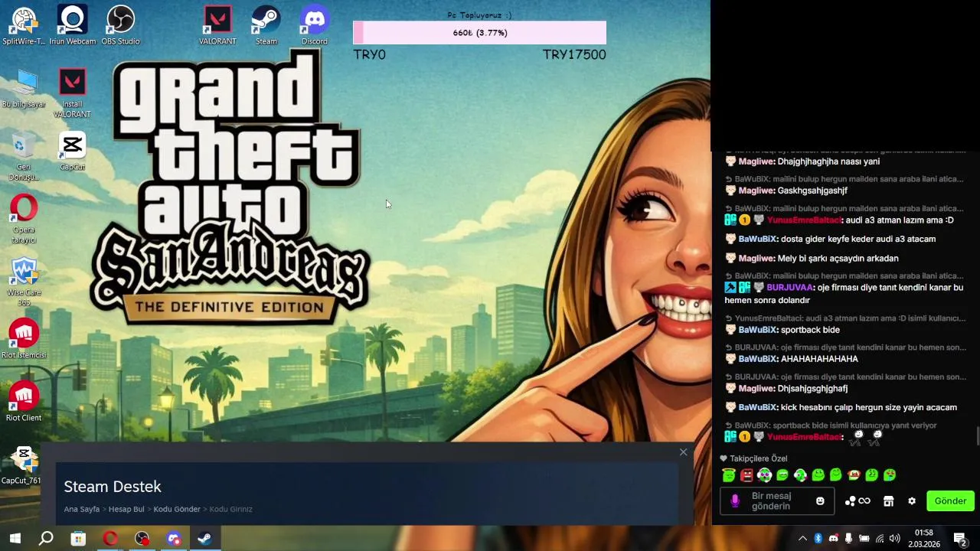Select the Install VALORANT desktop icon
980x551 pixels.
72,93
